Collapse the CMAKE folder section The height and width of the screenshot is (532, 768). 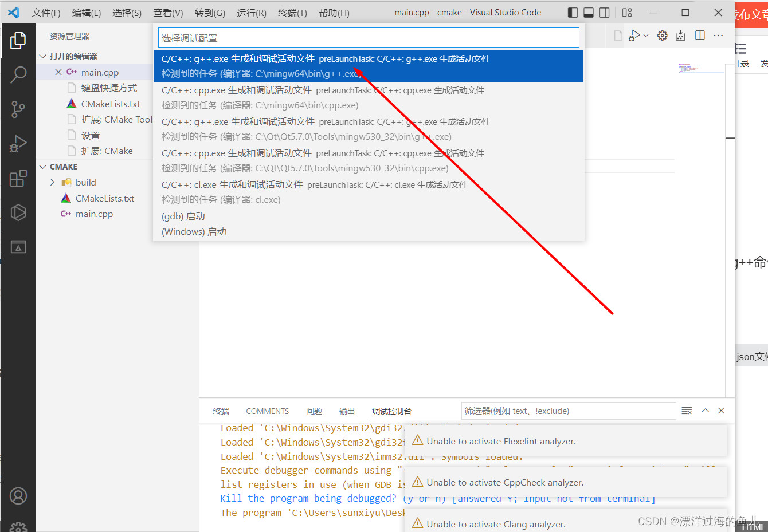coord(42,167)
